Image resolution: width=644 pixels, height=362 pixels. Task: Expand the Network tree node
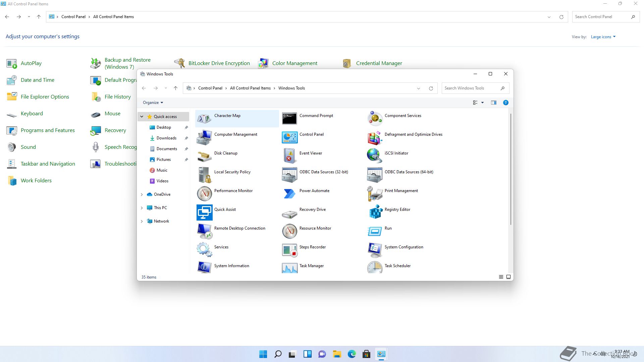[x=142, y=221]
